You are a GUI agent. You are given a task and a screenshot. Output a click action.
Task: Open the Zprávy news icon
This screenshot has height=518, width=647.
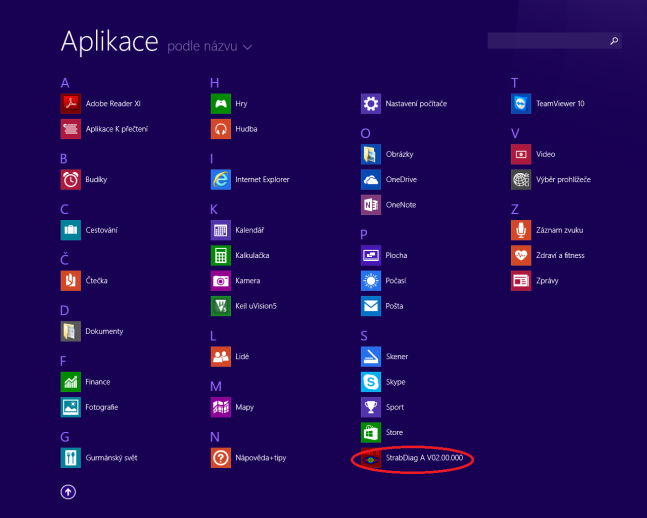[521, 281]
